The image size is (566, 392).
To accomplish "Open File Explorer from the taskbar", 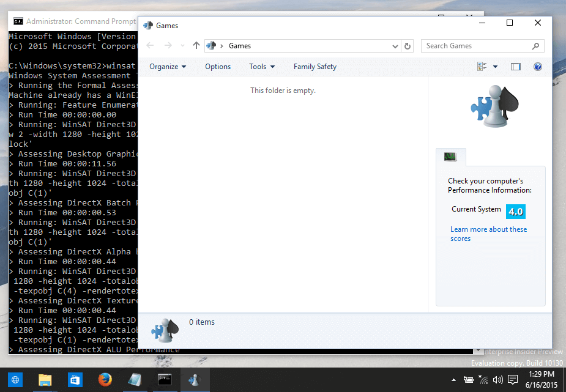I will click(x=45, y=380).
